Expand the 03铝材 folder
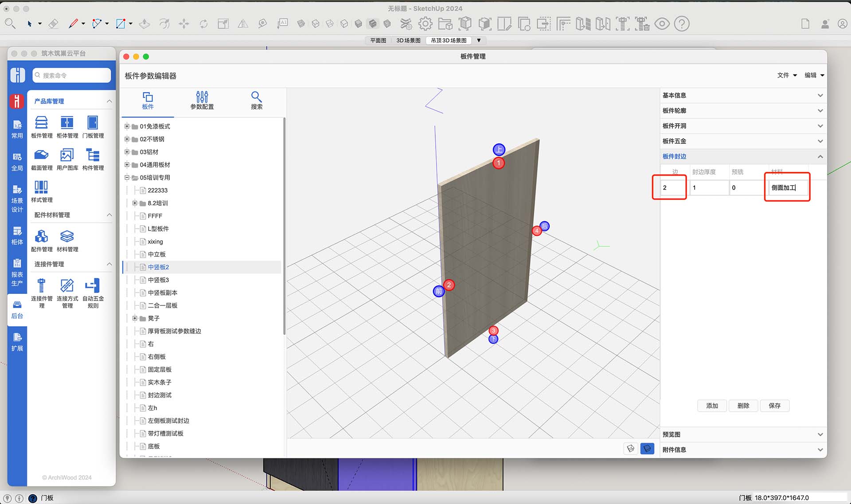 point(127,152)
